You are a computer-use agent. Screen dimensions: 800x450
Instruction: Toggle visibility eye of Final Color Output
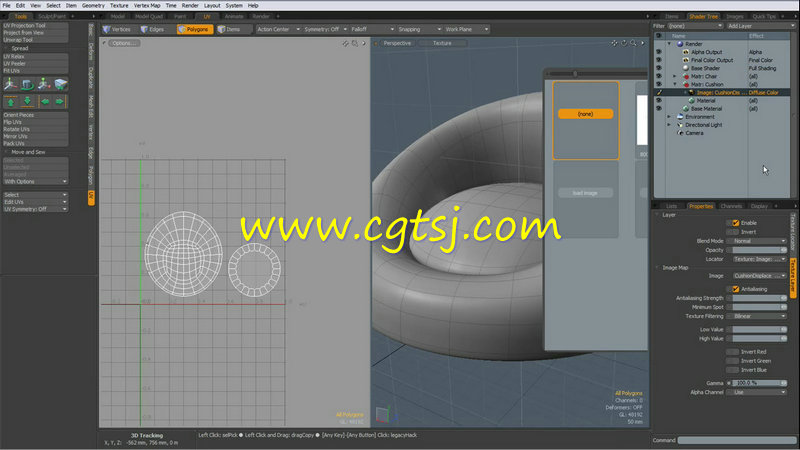pyautogui.click(x=659, y=60)
